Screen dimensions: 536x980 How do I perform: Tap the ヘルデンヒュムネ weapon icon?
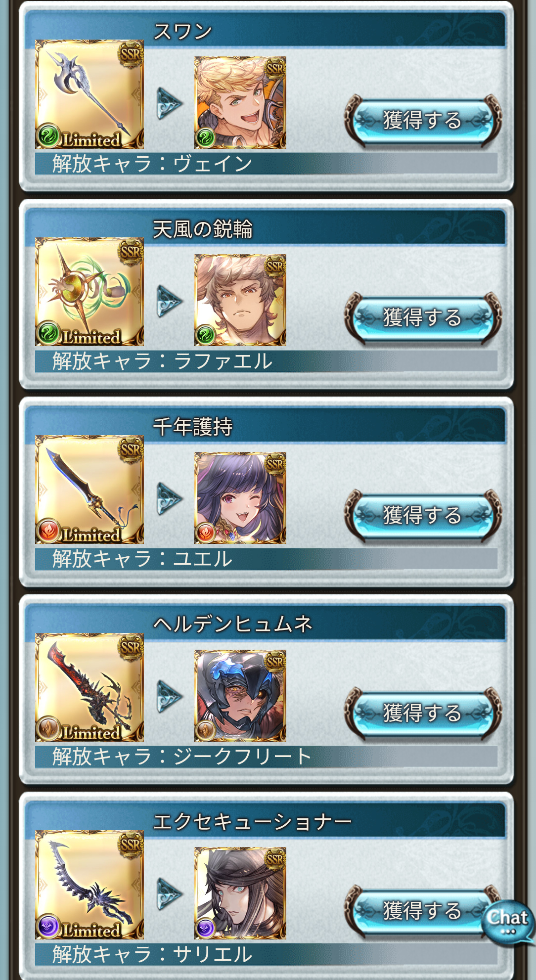tap(89, 687)
